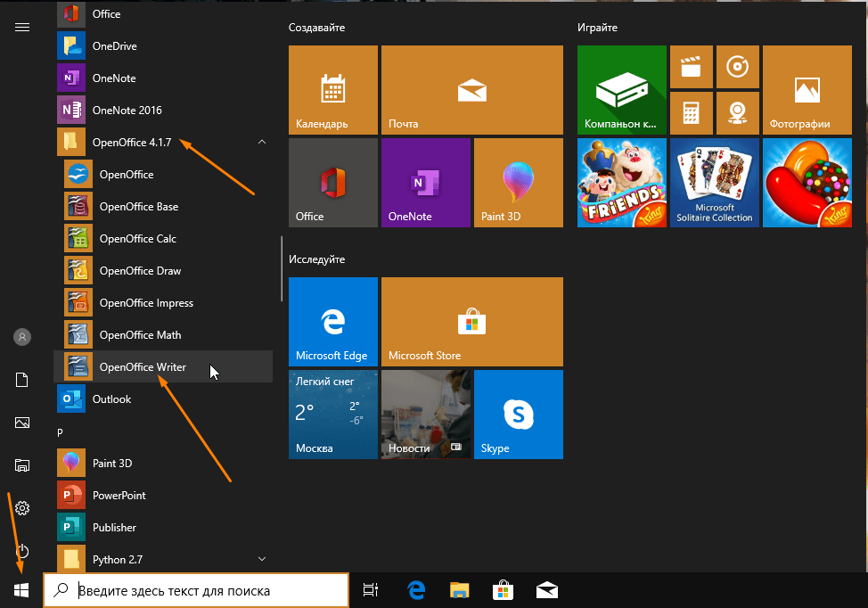Open Microsoft Store from the taskbar
This screenshot has height=608, width=868.
[x=504, y=590]
